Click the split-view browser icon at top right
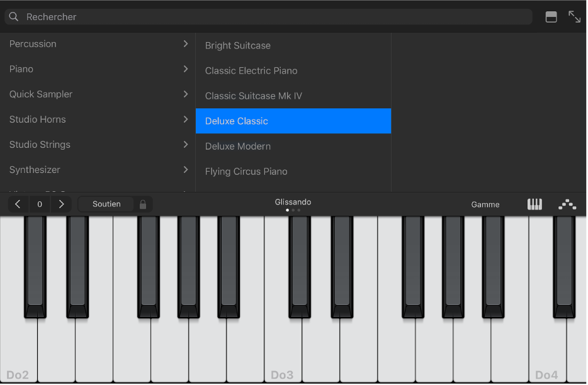Image resolution: width=588 pixels, height=385 pixels. [551, 17]
